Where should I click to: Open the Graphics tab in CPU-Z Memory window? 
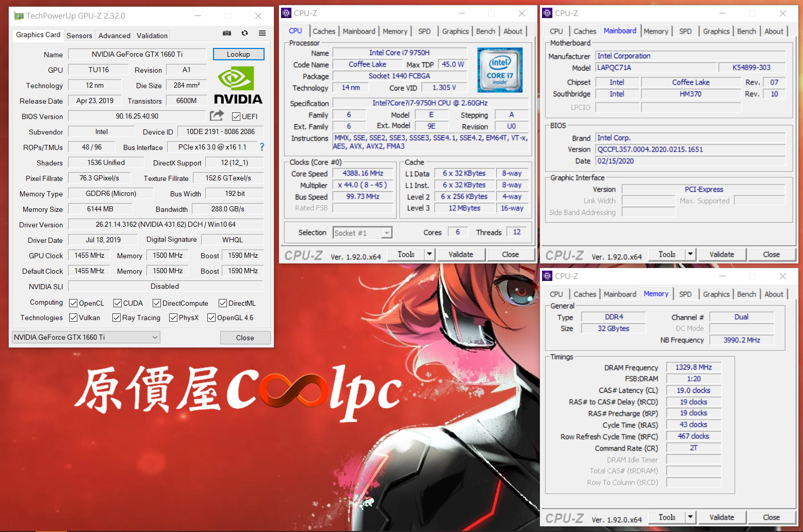pos(716,294)
